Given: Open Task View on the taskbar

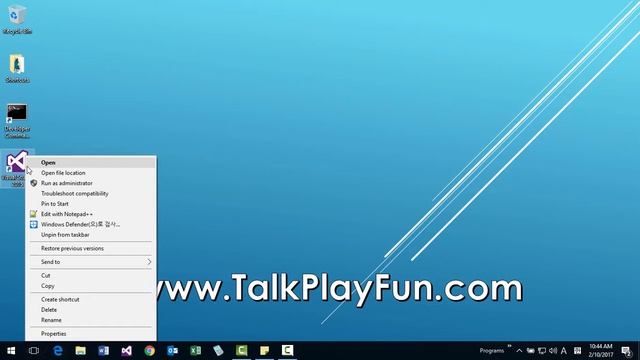Looking at the screenshot, I should point(34,351).
